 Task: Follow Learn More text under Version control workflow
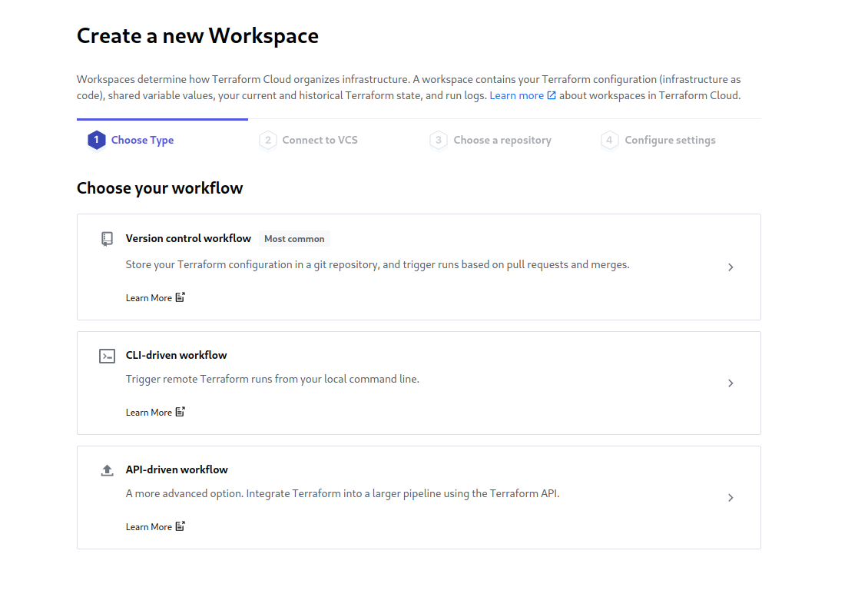[x=149, y=298]
